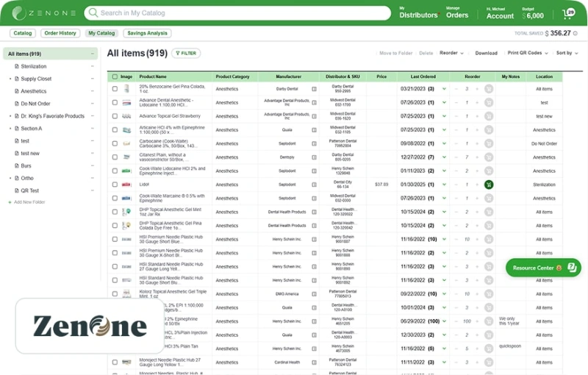The width and height of the screenshot is (588, 375).
Task: Open manufacturer details icon for Darby Dental row
Action: tap(314, 88)
